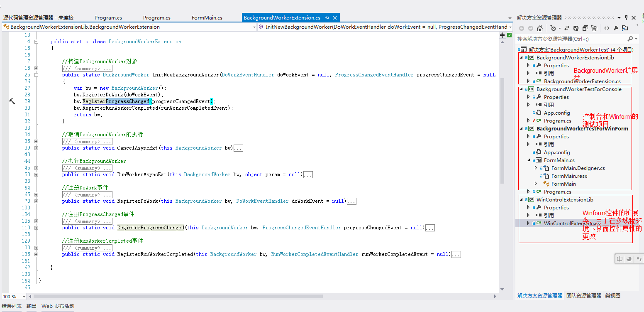
Task: Click the View Code angle-brackets icon
Action: point(607,28)
